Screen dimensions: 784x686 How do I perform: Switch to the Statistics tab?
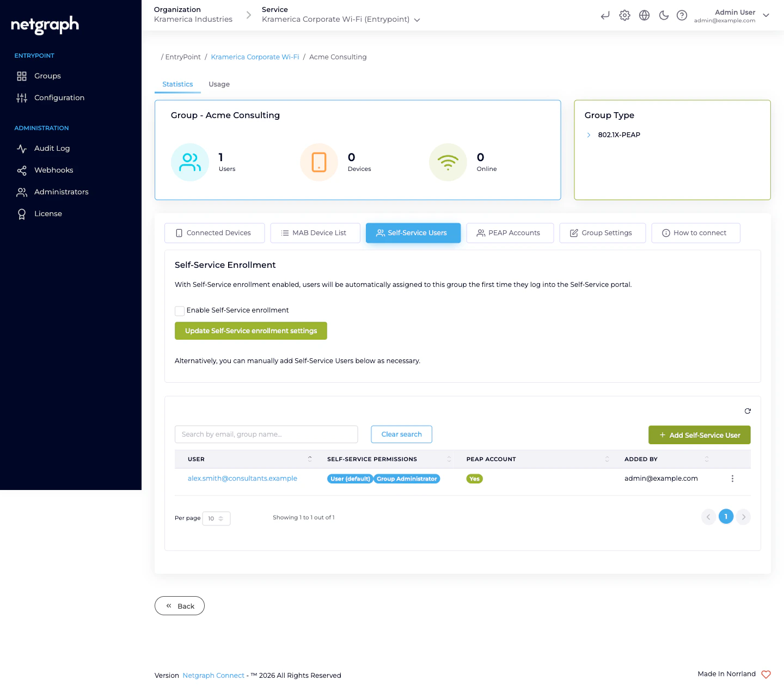(x=177, y=84)
